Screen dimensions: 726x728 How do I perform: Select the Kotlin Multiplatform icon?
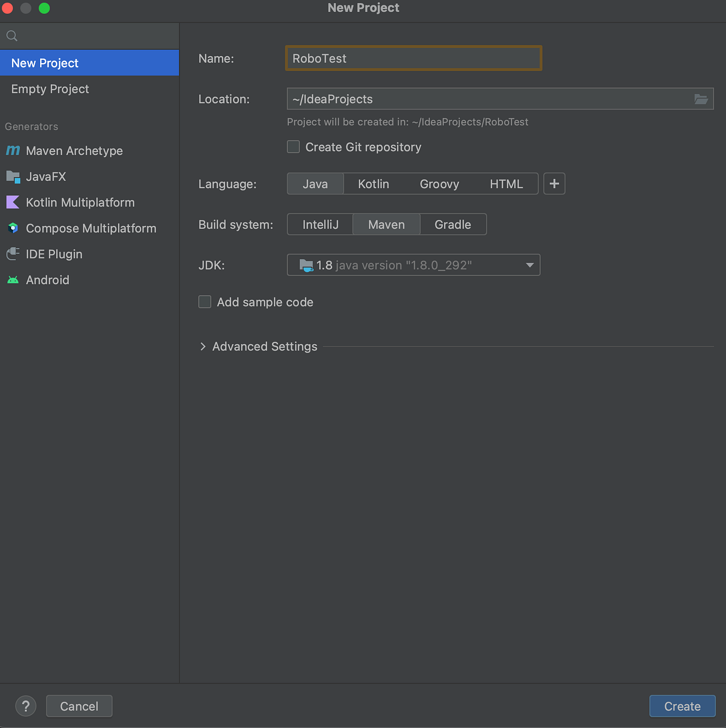point(12,202)
